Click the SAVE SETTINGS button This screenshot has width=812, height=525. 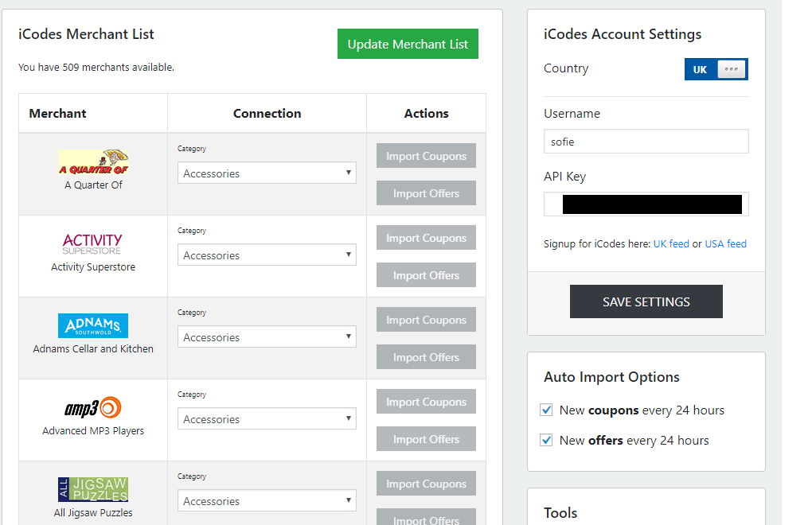646,301
